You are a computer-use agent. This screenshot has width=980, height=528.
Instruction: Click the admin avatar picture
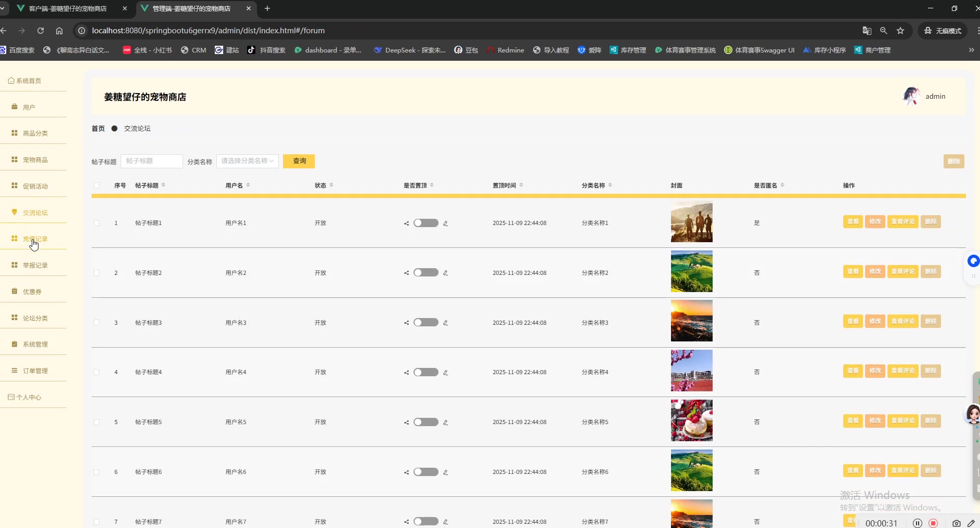click(911, 96)
